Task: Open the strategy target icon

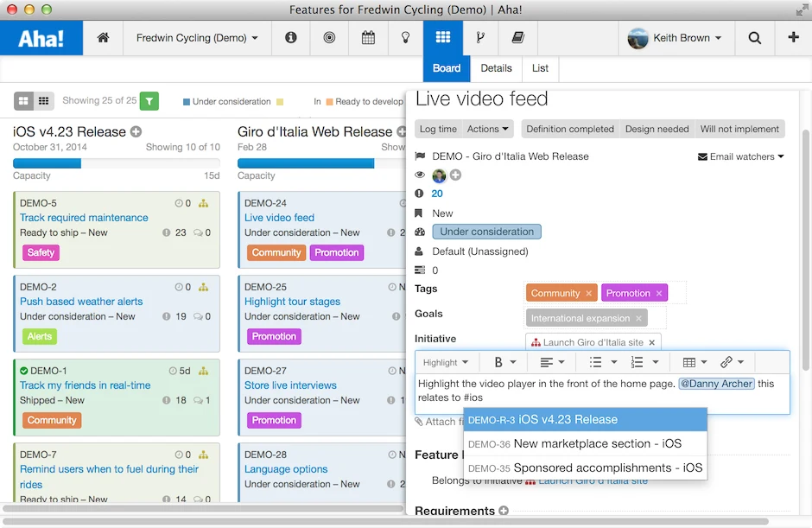Action: (329, 37)
